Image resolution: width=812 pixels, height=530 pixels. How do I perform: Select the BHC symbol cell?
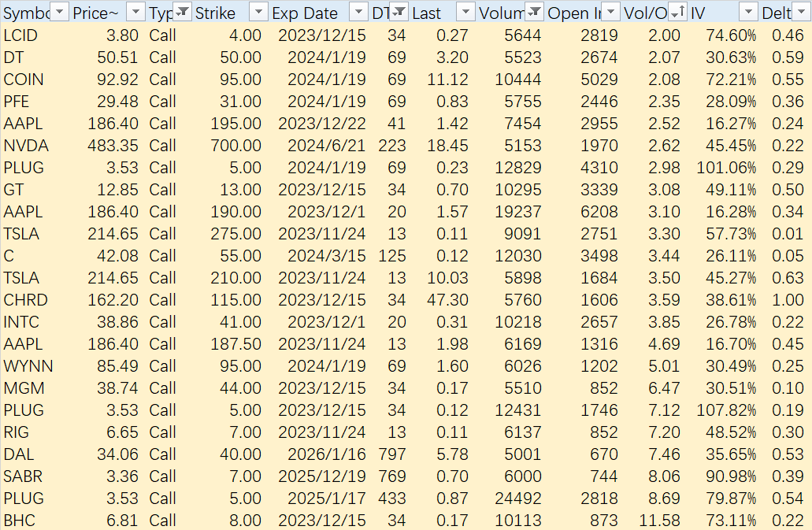click(x=19, y=521)
